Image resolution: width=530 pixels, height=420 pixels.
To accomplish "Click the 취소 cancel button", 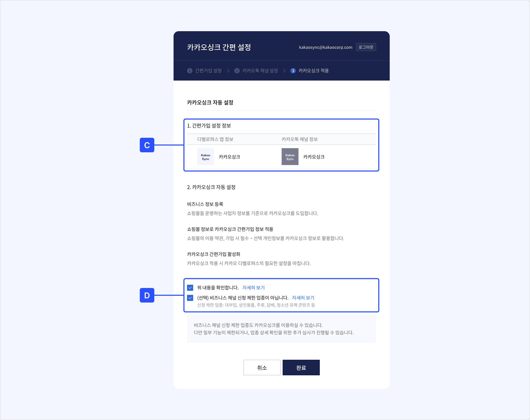I will point(262,367).
